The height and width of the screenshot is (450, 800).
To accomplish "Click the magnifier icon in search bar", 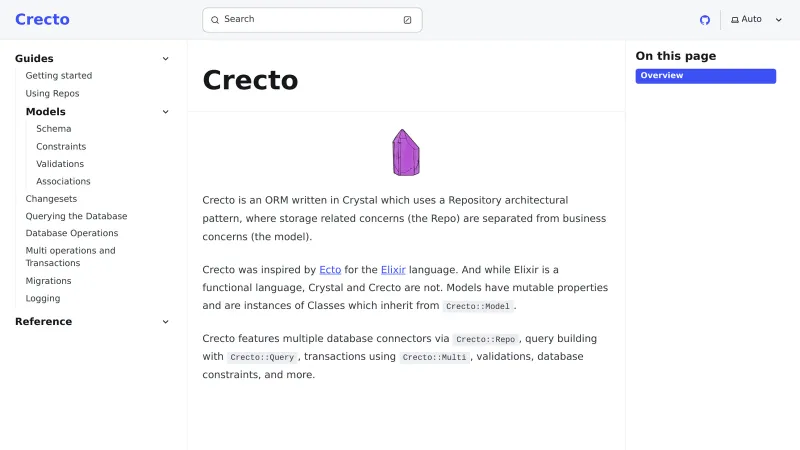I will (x=215, y=20).
